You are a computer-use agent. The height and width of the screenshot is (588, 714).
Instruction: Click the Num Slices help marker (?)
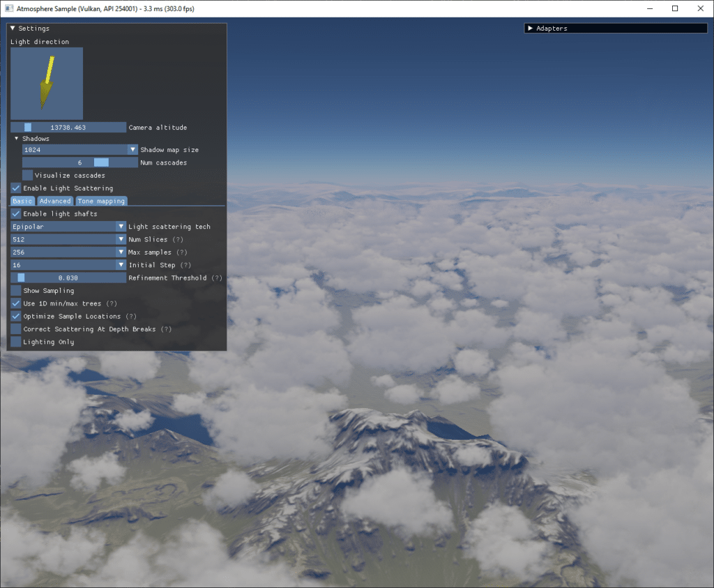(178, 239)
